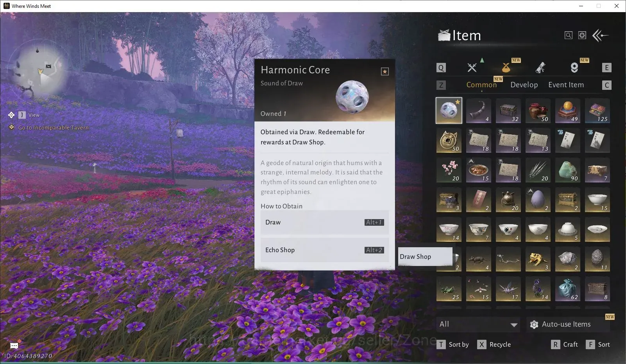The image size is (626, 364).
Task: Select the purple egg item
Action: [538, 200]
